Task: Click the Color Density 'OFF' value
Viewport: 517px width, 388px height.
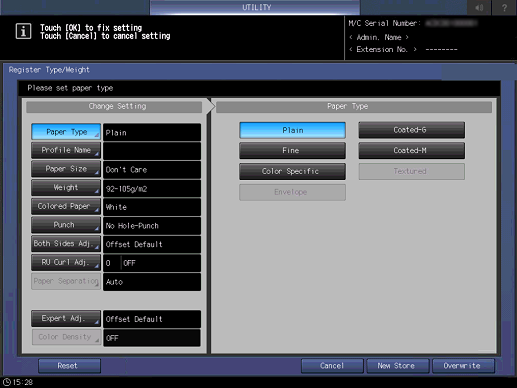Action: (x=152, y=338)
